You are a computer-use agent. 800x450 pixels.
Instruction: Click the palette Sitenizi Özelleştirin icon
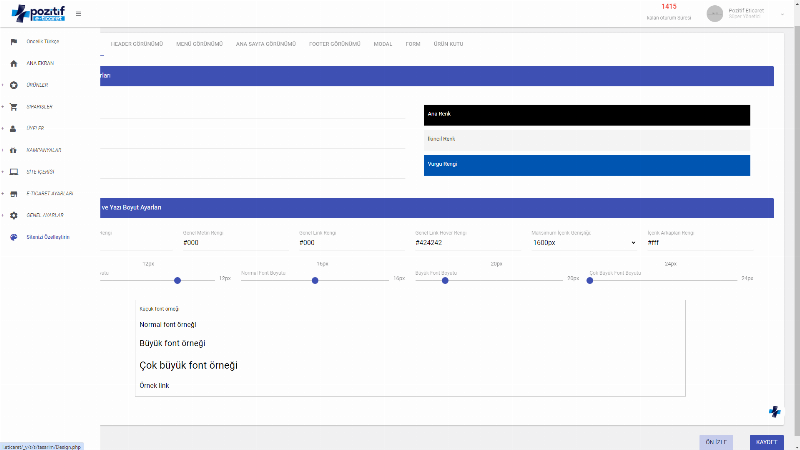(x=14, y=237)
